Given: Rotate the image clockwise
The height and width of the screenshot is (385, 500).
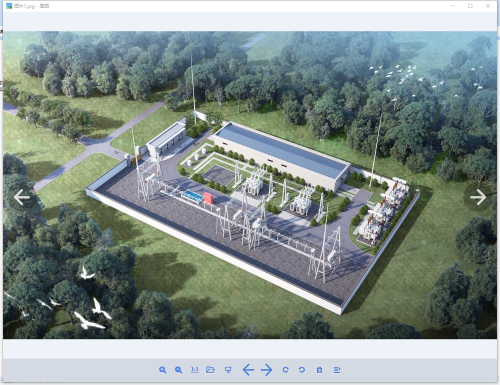Looking at the screenshot, I should click(286, 370).
